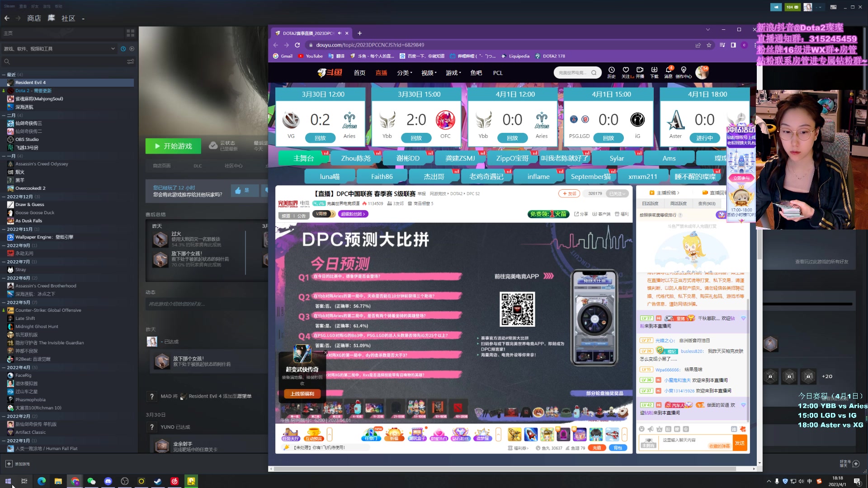Switch to the Sylar stream tab
868x488 pixels.
617,158
